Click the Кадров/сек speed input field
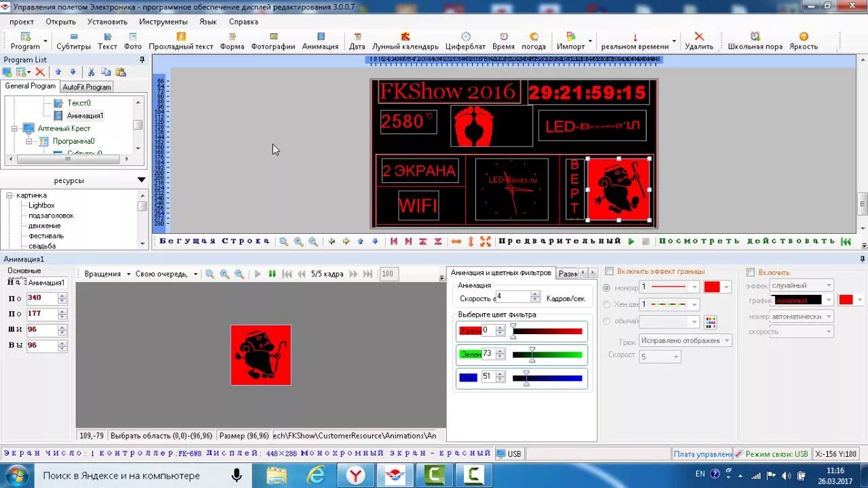Viewport: 868px width, 488px height. [512, 297]
